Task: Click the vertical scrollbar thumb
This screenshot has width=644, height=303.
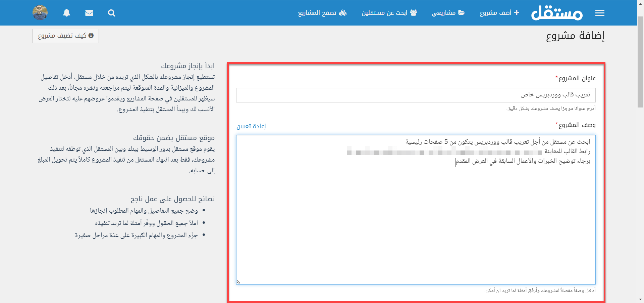Action: point(640,60)
